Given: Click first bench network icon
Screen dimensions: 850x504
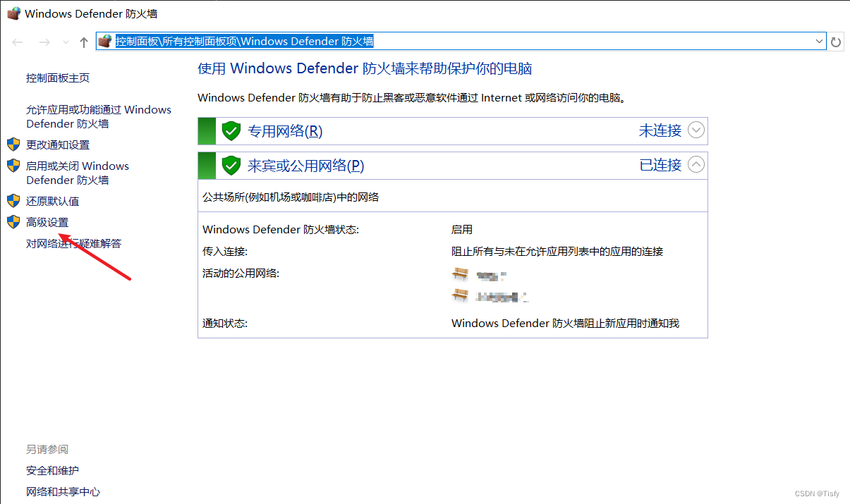Looking at the screenshot, I should [x=460, y=273].
